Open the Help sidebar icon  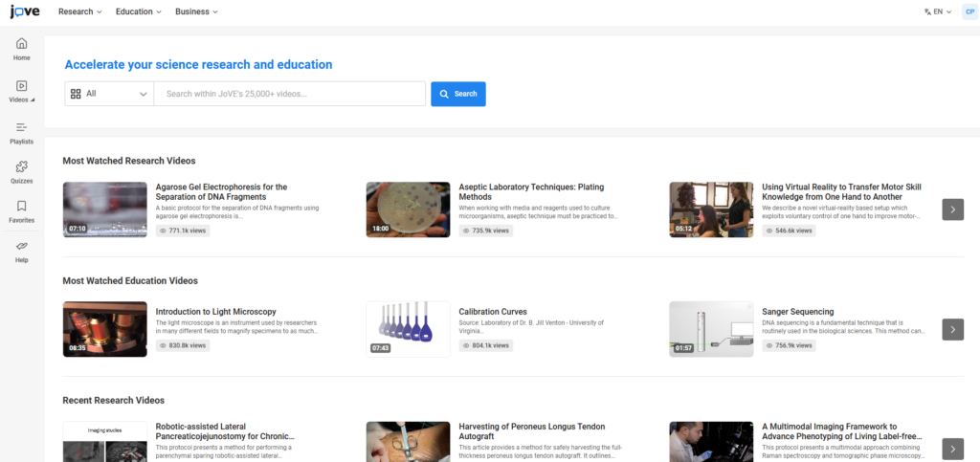pos(21,247)
